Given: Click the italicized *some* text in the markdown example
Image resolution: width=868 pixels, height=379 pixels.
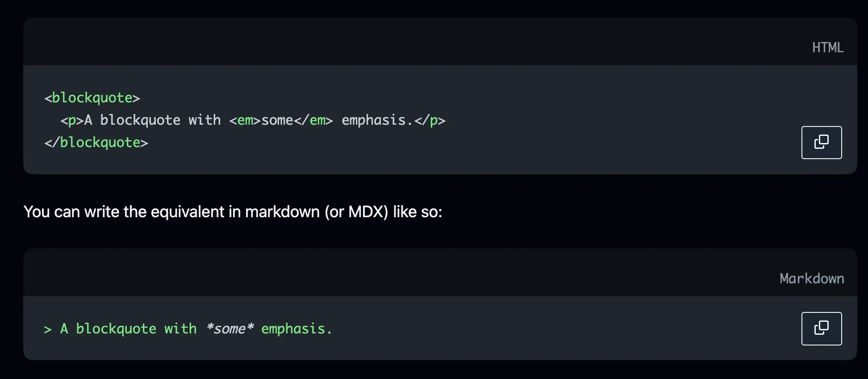Looking at the screenshot, I should pos(230,328).
